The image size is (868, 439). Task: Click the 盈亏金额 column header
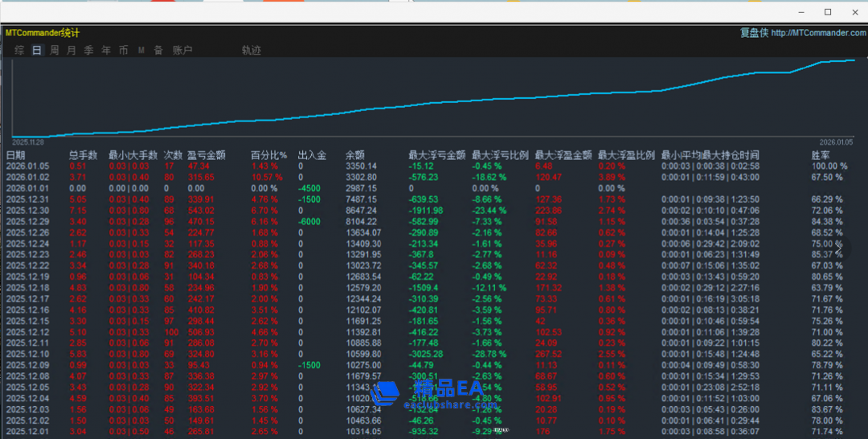(207, 155)
